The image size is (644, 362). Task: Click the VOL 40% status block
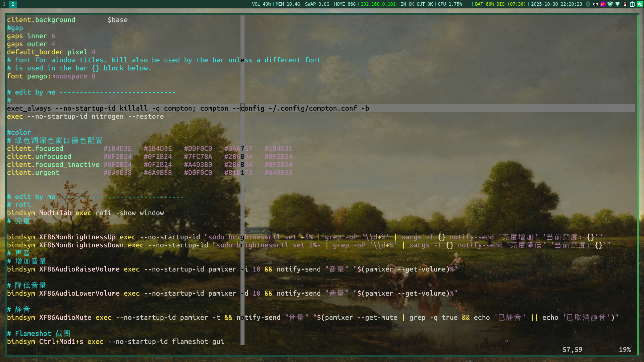pos(261,4)
